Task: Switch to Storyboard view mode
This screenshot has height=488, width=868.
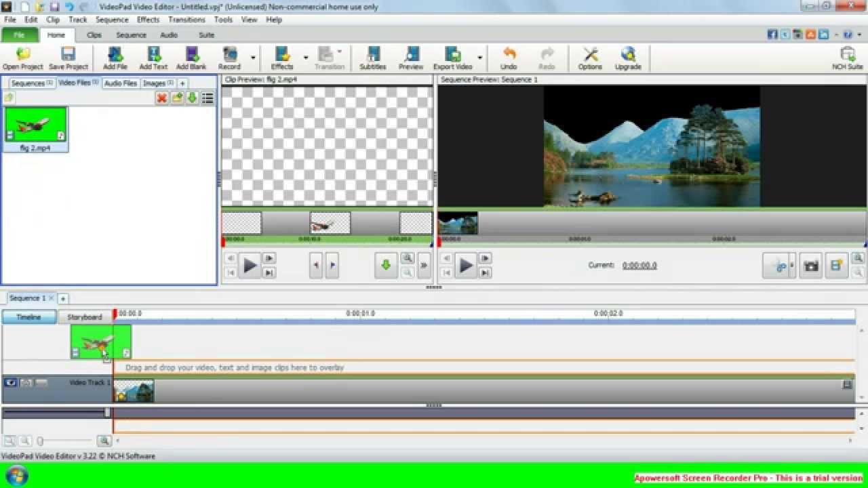Action: (85, 317)
